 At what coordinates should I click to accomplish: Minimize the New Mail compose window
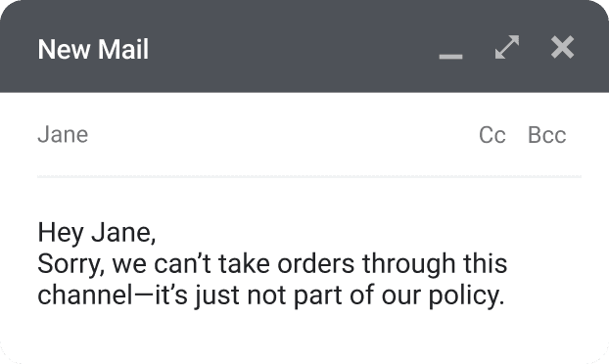tap(450, 57)
